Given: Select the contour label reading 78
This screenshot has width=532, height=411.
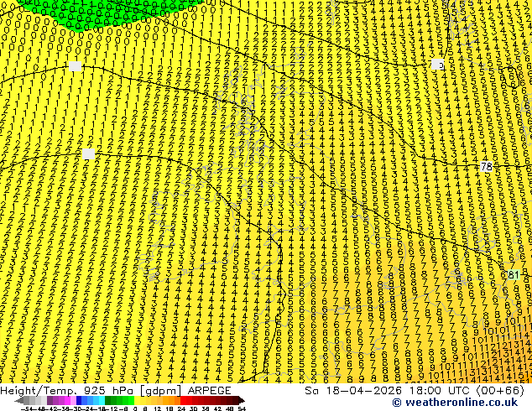Looking at the screenshot, I should 486,167.
